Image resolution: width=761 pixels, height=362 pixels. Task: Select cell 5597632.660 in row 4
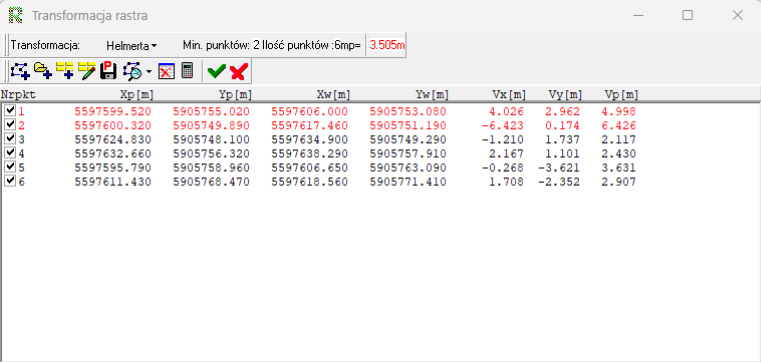(x=113, y=154)
